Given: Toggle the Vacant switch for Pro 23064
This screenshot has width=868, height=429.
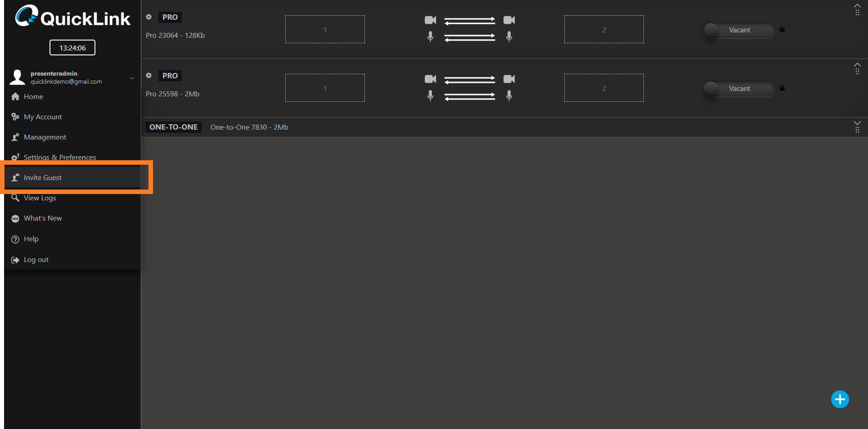Looking at the screenshot, I should 738,30.
